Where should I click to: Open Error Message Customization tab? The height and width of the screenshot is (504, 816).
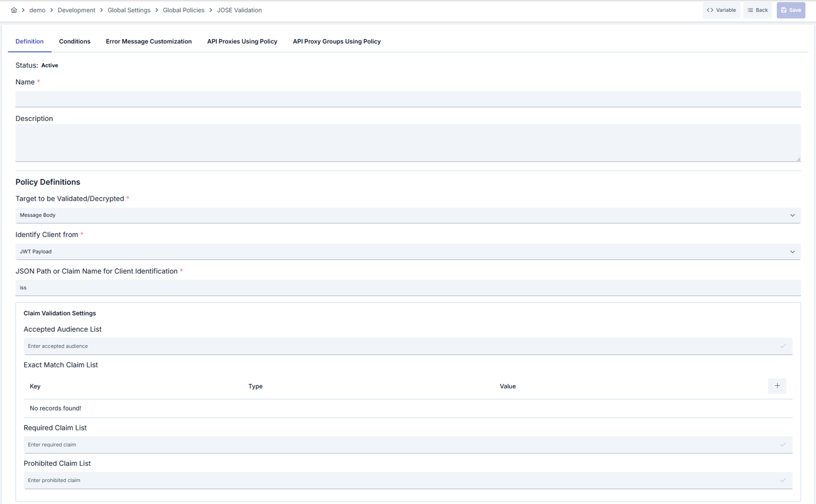149,42
